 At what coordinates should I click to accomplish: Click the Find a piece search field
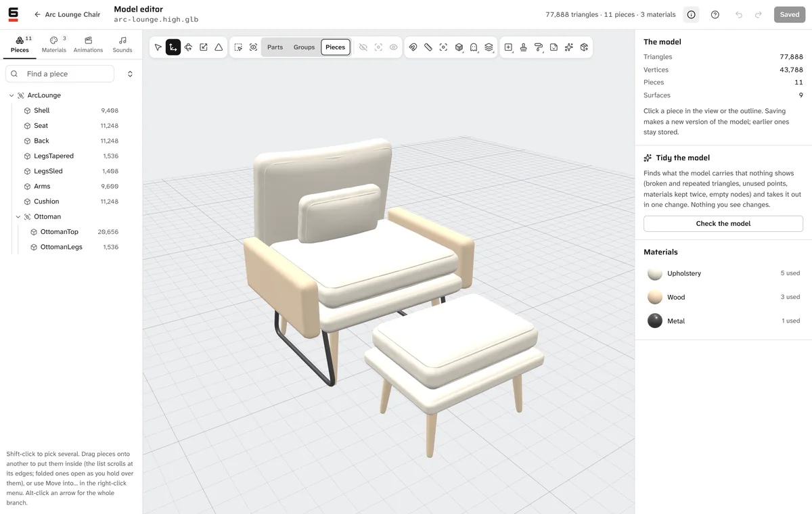[60, 74]
